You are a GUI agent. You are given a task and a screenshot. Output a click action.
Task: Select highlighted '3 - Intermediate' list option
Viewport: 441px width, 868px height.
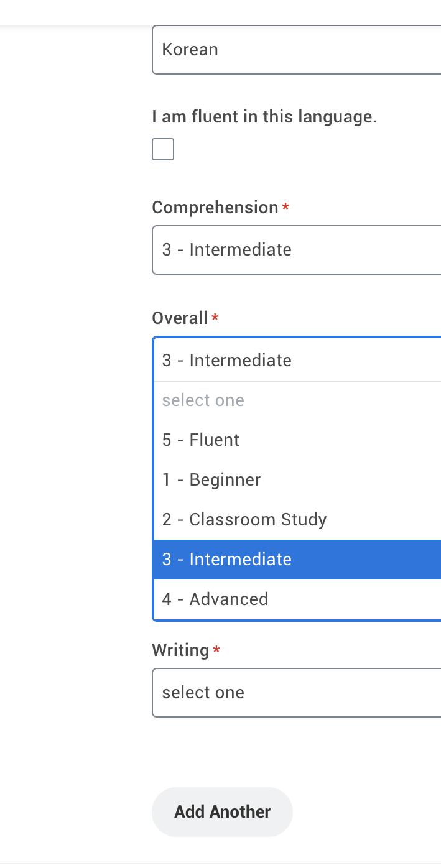[227, 560]
